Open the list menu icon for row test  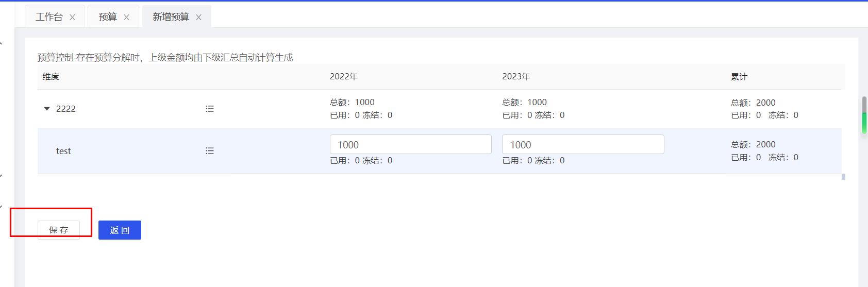click(x=210, y=151)
